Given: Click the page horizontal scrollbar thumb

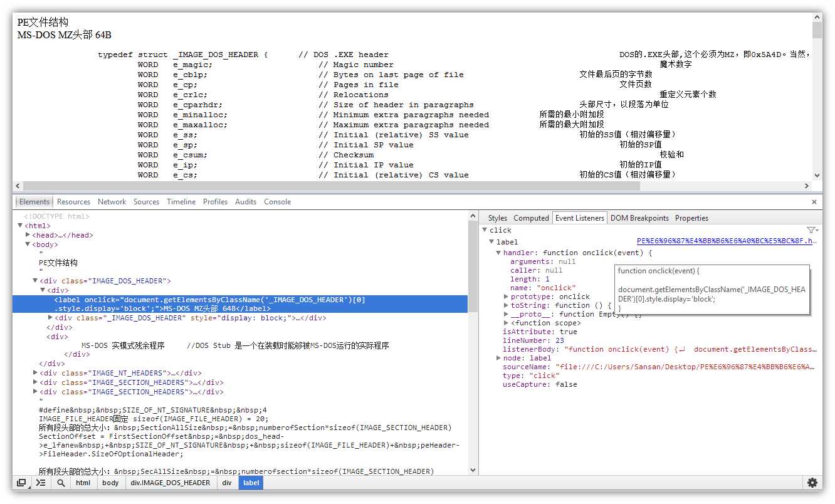Looking at the screenshot, I should coord(331,186).
